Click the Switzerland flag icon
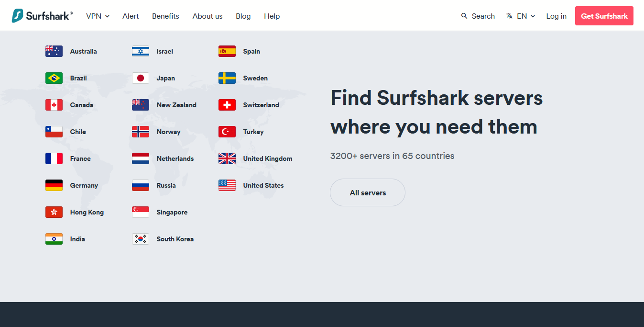644x327 pixels. 227,105
